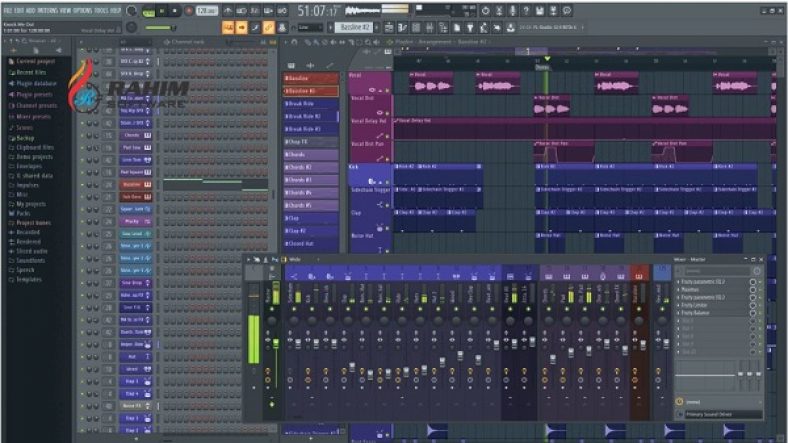
Task: Select Clap FX pattern in picker
Action: point(311,142)
